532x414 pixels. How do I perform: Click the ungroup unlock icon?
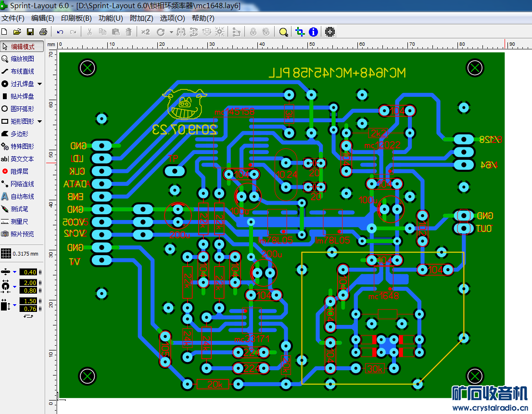pyautogui.click(x=266, y=32)
